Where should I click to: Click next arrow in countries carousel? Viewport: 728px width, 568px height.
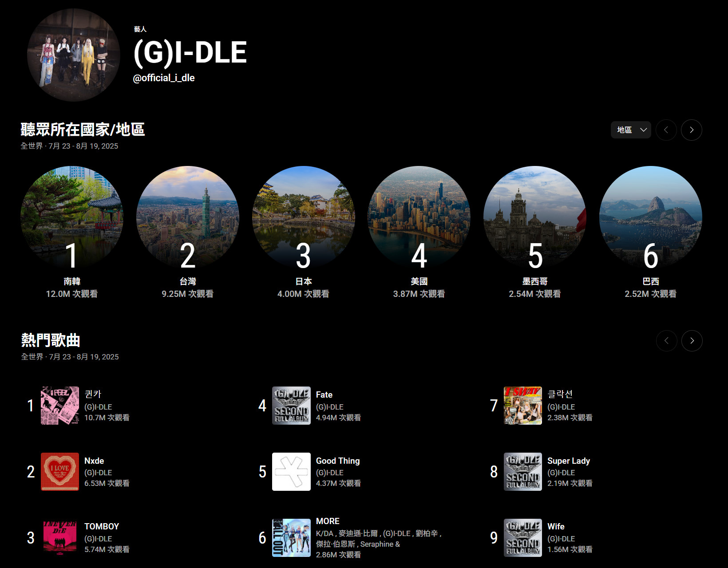click(x=691, y=130)
